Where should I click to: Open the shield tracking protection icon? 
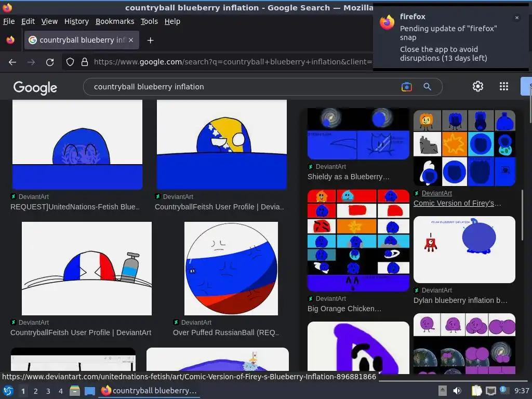70,62
